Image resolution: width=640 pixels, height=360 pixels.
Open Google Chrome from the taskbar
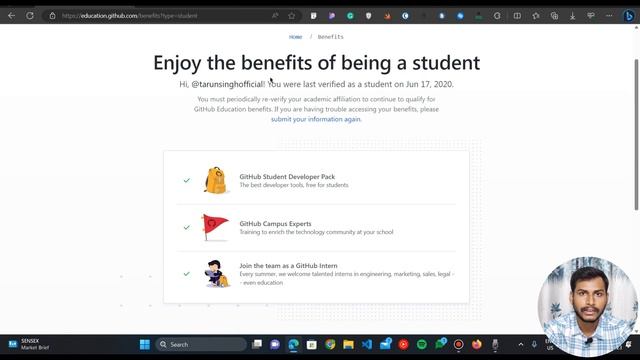coord(330,344)
